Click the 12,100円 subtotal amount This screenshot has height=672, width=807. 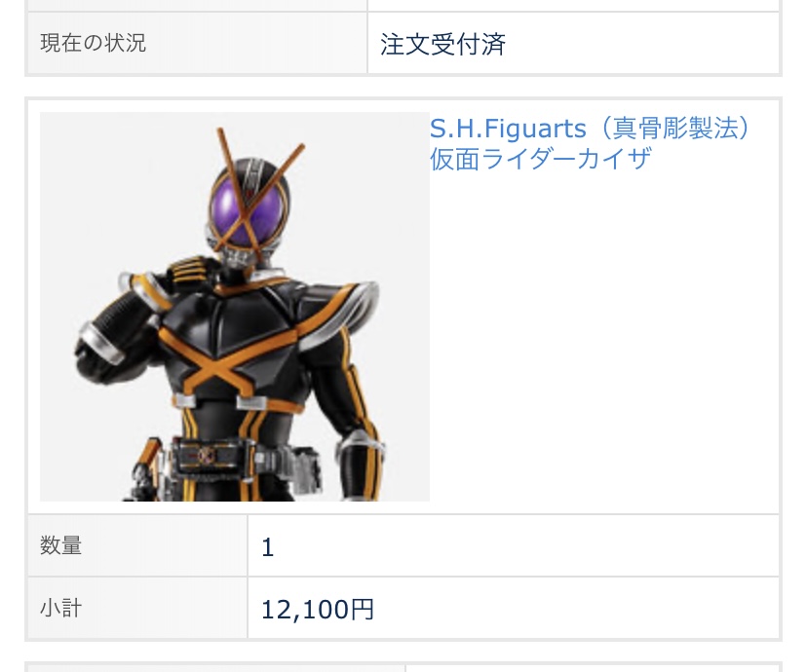click(318, 610)
